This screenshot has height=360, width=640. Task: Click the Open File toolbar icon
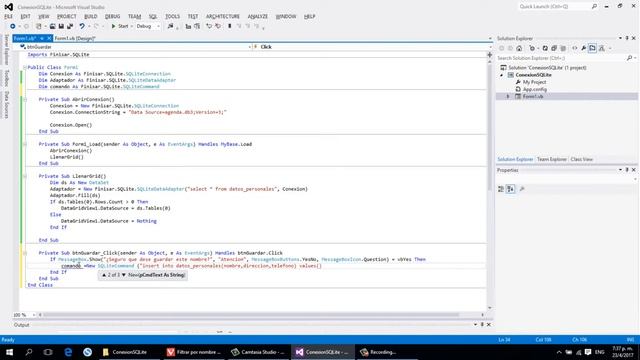[x=52, y=26]
